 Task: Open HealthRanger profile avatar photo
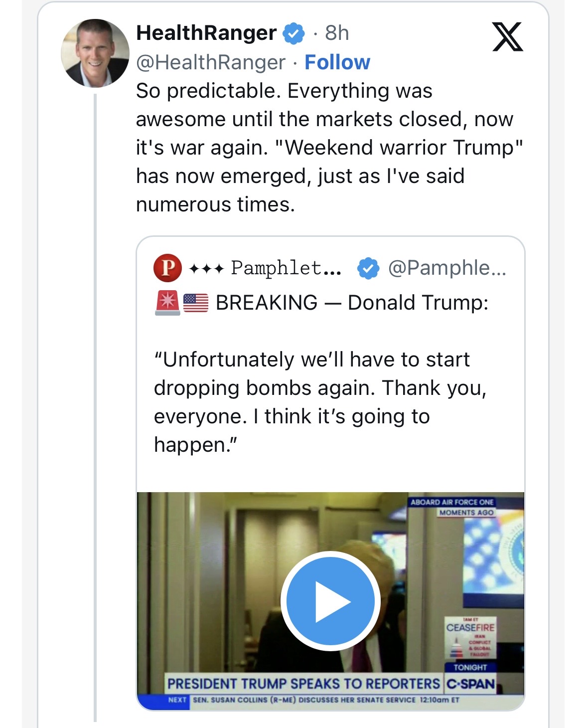(x=95, y=53)
